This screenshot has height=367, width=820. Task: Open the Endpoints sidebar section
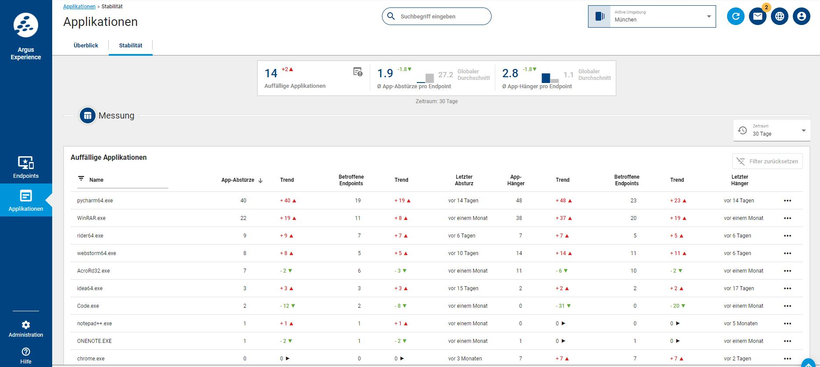point(26,167)
